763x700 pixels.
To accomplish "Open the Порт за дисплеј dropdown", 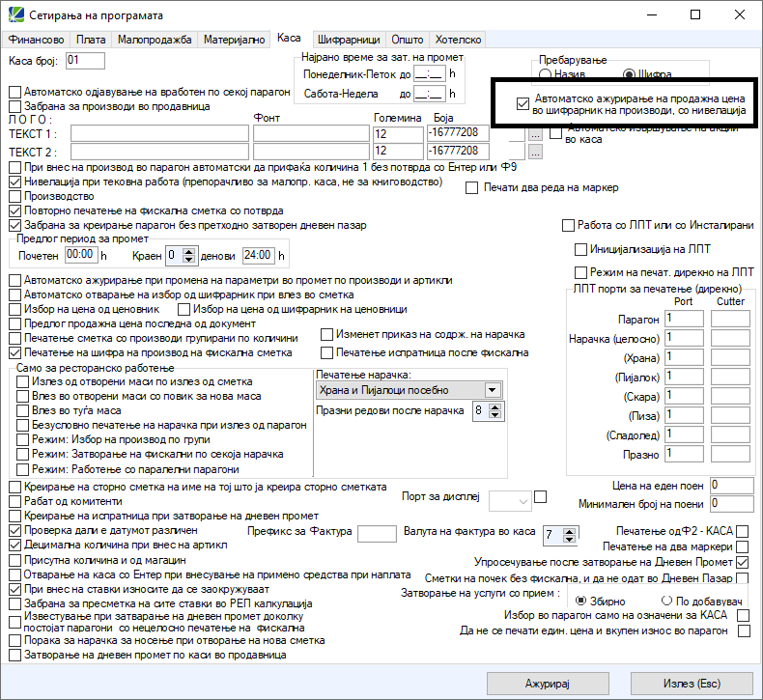I will pos(510,501).
